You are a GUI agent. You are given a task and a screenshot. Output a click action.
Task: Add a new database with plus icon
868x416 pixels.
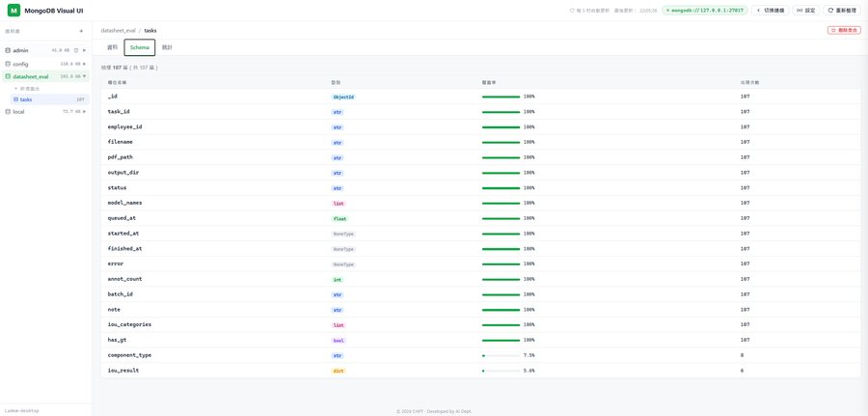coord(81,31)
